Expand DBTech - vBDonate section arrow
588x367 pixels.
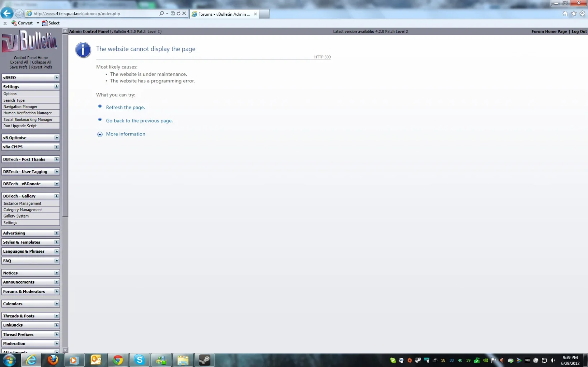tap(56, 184)
